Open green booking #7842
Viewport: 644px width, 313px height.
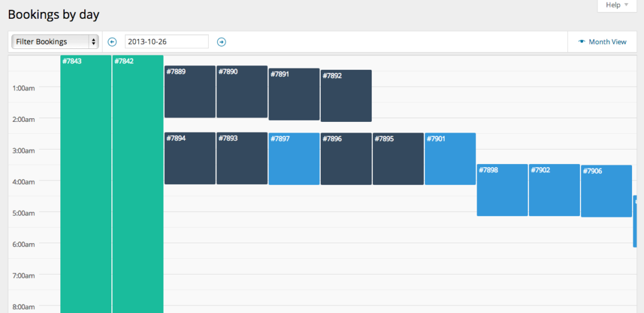pyautogui.click(x=138, y=182)
